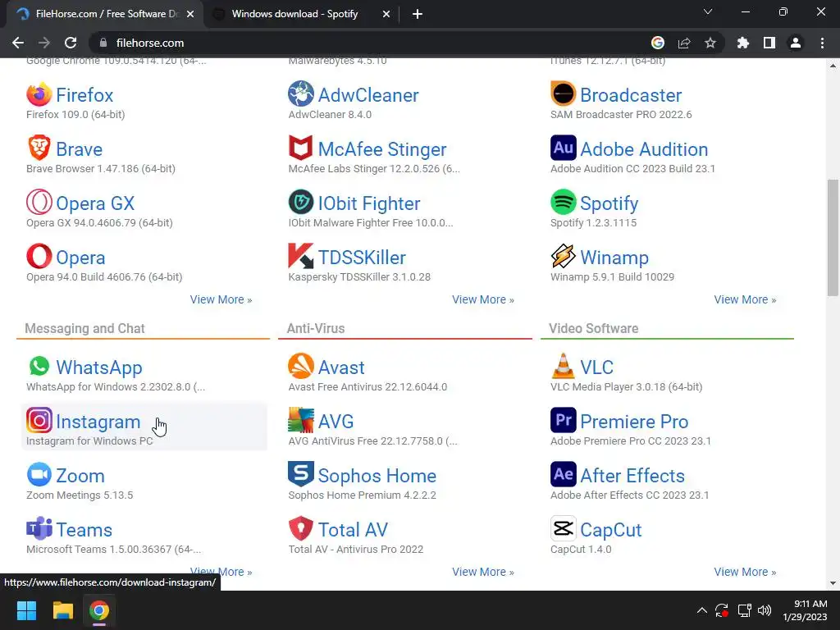Click the Premiere Pro Pr icon
840x630 pixels.
click(563, 420)
